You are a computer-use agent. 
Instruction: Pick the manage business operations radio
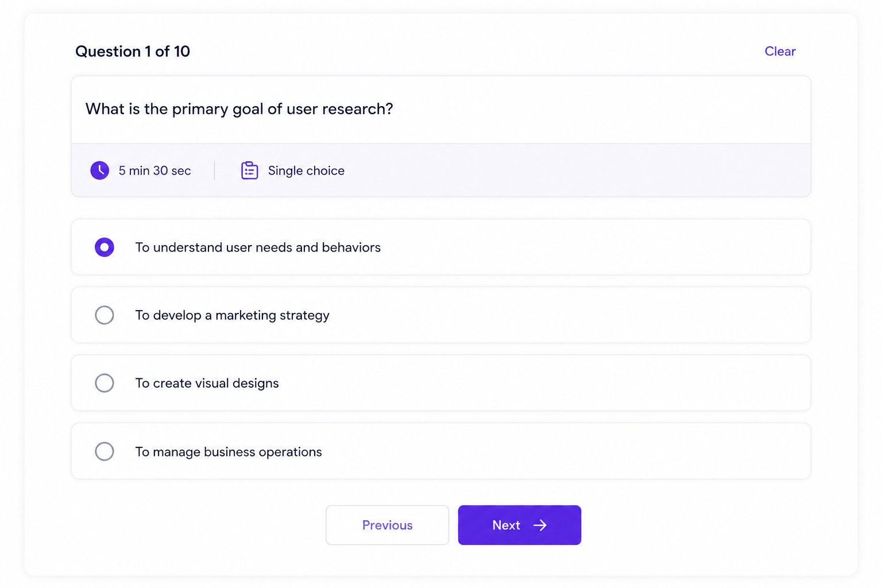tap(105, 451)
